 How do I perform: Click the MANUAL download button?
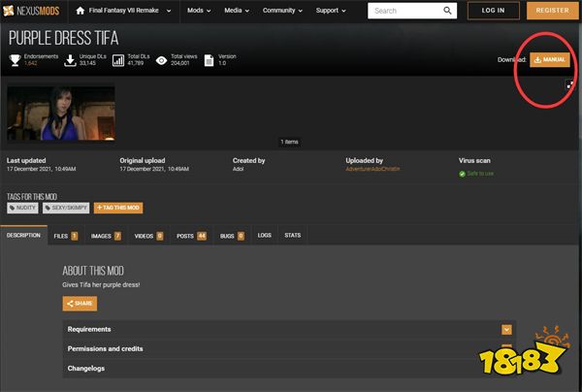point(550,60)
